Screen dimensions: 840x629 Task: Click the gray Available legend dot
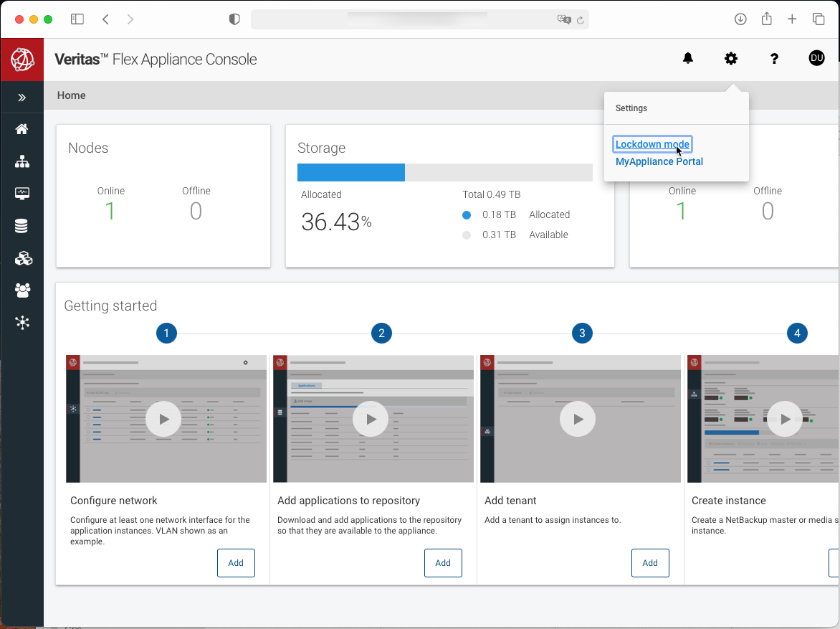(467, 235)
